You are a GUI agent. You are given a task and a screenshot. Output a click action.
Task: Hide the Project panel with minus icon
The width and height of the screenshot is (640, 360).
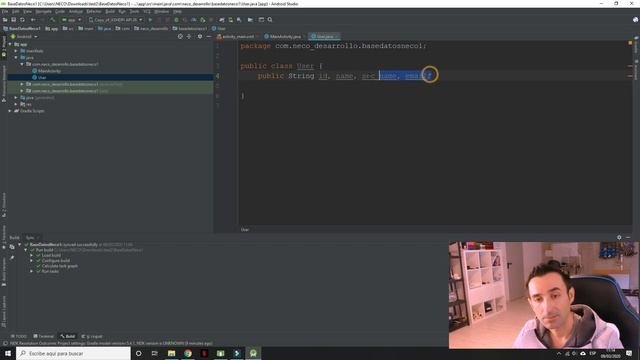(209, 37)
